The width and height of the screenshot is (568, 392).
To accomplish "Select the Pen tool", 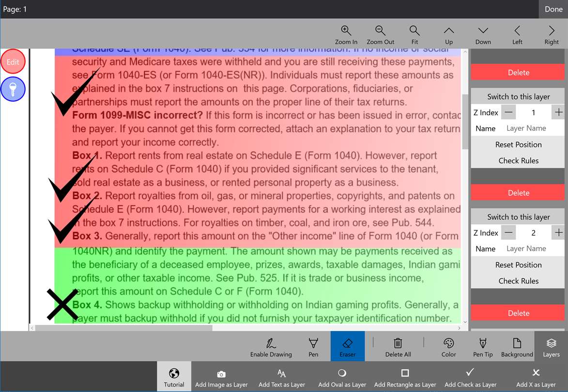I will 313,347.
